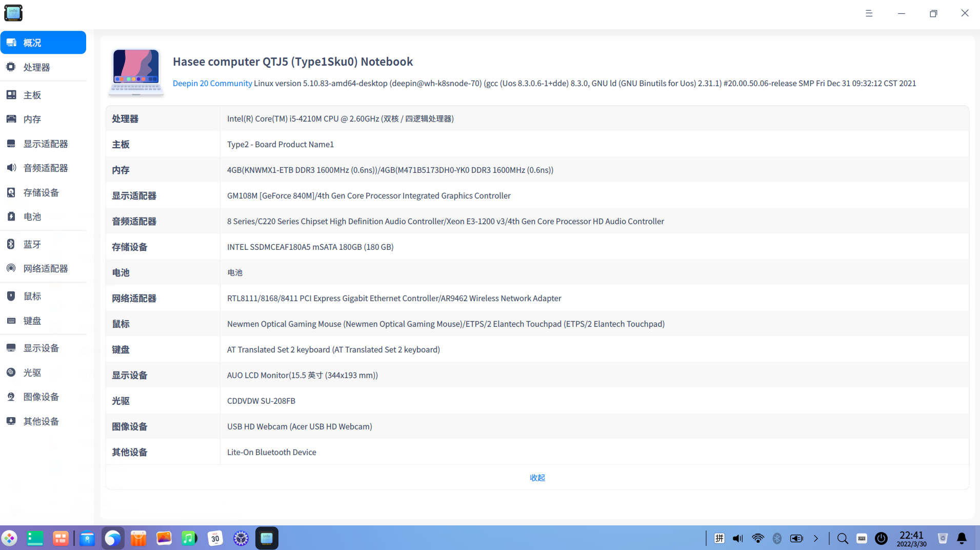Collapse the overview list with 收起

[x=537, y=478]
